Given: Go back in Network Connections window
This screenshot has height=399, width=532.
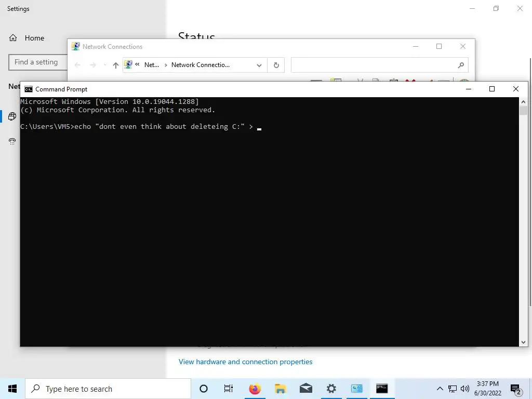Looking at the screenshot, I should [77, 65].
